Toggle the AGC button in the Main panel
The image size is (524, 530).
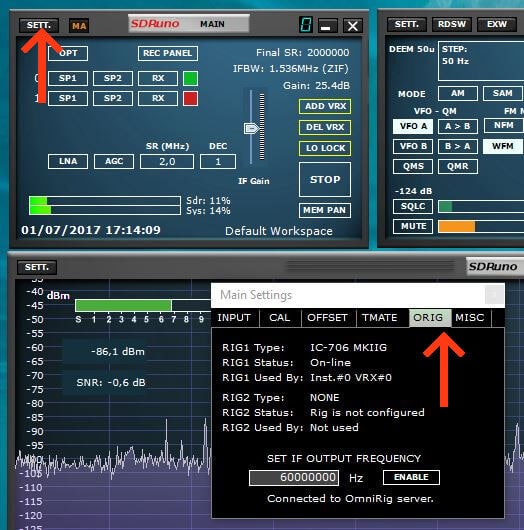coord(114,162)
